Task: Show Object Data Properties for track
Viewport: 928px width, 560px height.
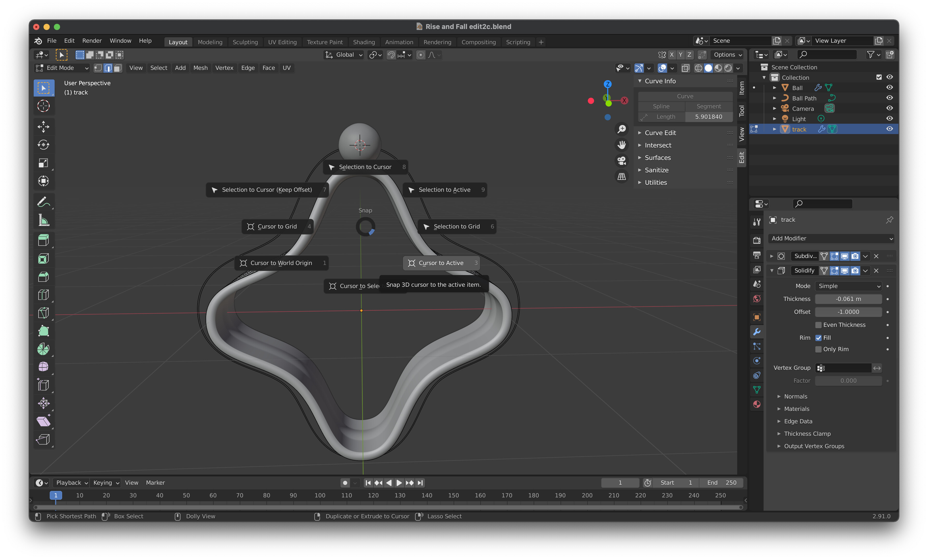Action: 757,389
